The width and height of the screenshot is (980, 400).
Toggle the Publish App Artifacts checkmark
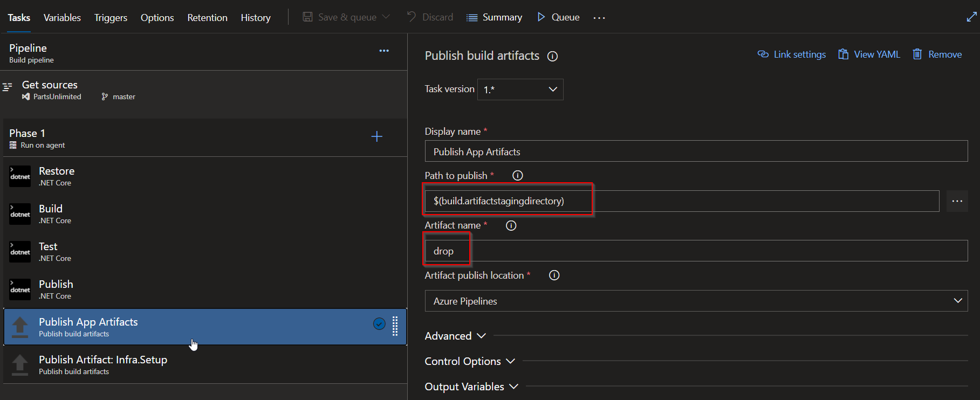pyautogui.click(x=379, y=323)
